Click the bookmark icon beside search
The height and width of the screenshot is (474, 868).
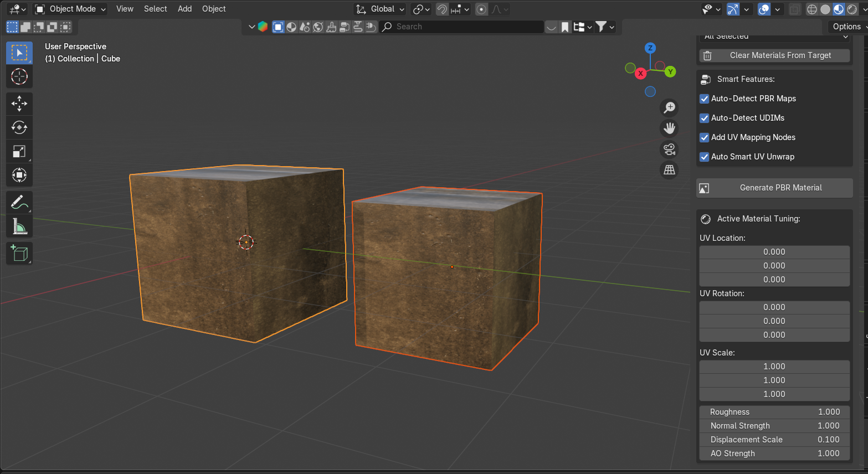click(565, 27)
